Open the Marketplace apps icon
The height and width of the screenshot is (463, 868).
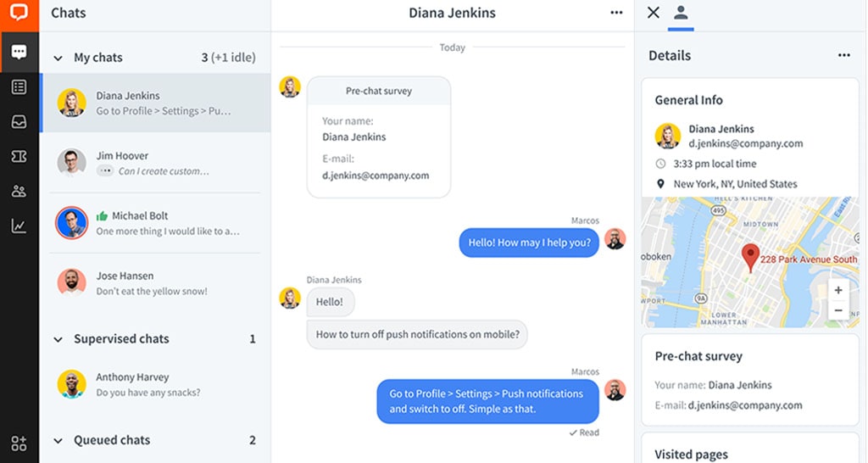click(19, 443)
